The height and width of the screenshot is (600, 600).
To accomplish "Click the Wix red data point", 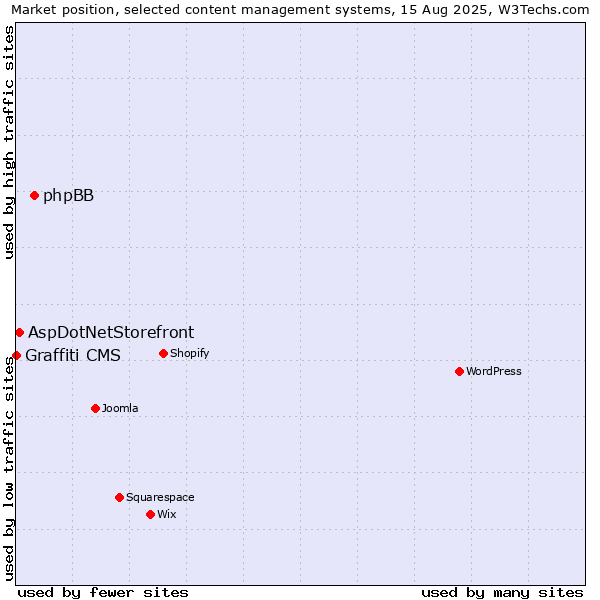I will point(150,515).
